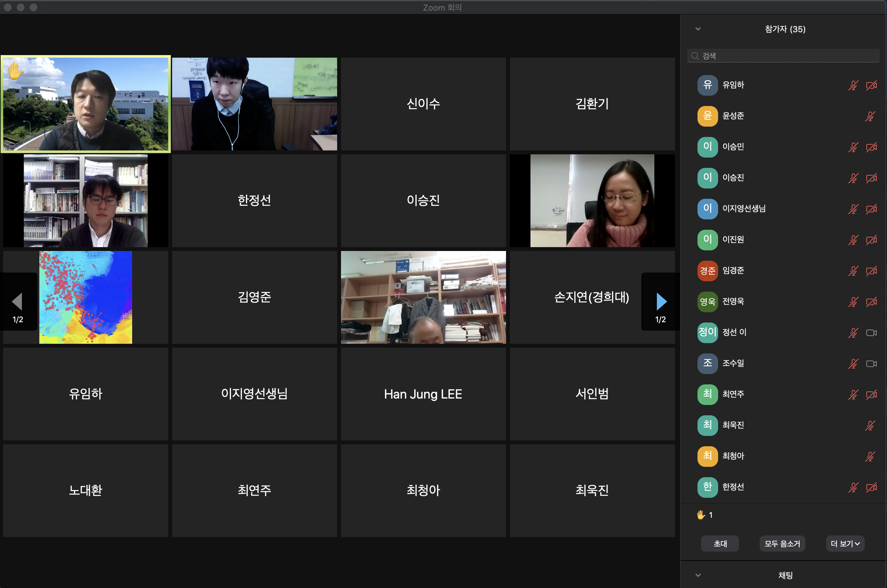Viewport: 887px width, 588px height.
Task: Click the disabled camera icon for 이승민
Action: click(x=871, y=147)
